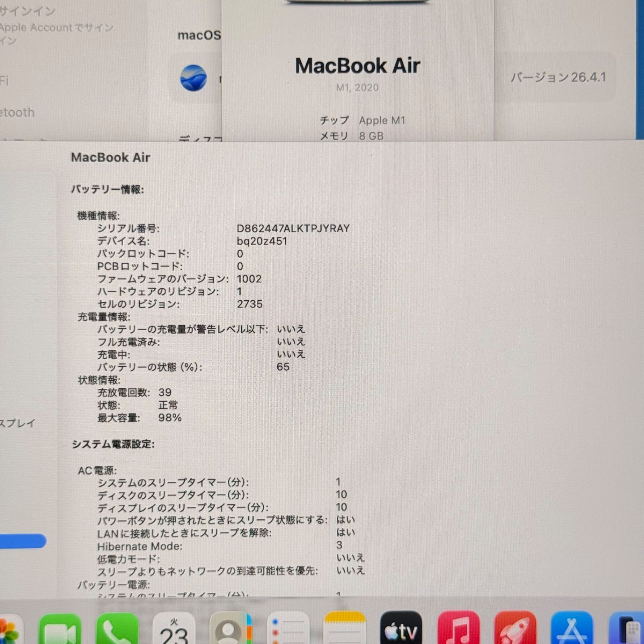Click the 充電中 label

click(114, 355)
